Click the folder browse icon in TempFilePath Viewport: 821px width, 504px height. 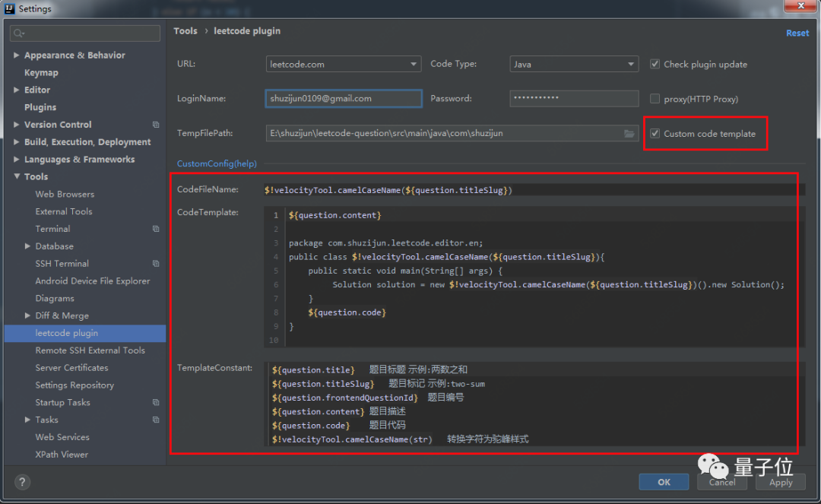click(629, 134)
